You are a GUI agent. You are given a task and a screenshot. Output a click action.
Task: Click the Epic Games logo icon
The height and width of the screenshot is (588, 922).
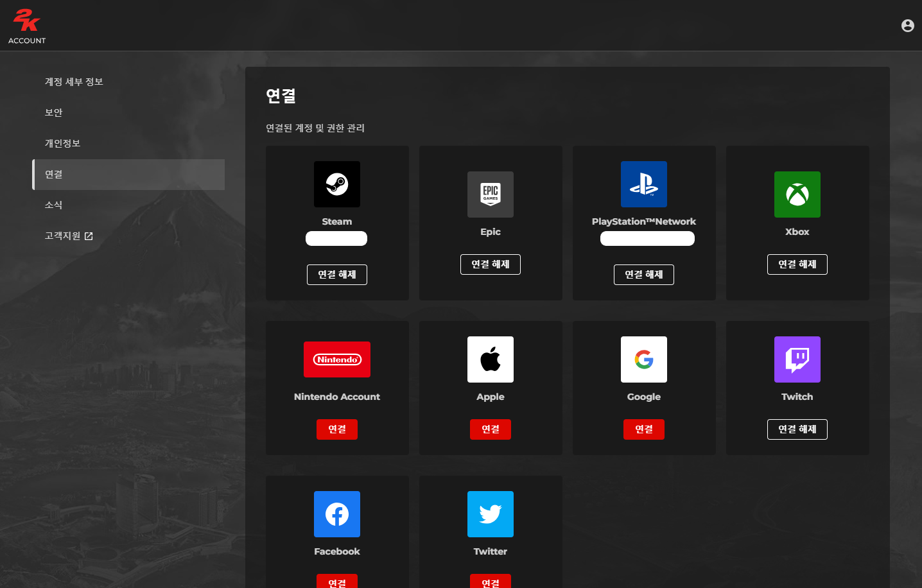[x=491, y=195]
